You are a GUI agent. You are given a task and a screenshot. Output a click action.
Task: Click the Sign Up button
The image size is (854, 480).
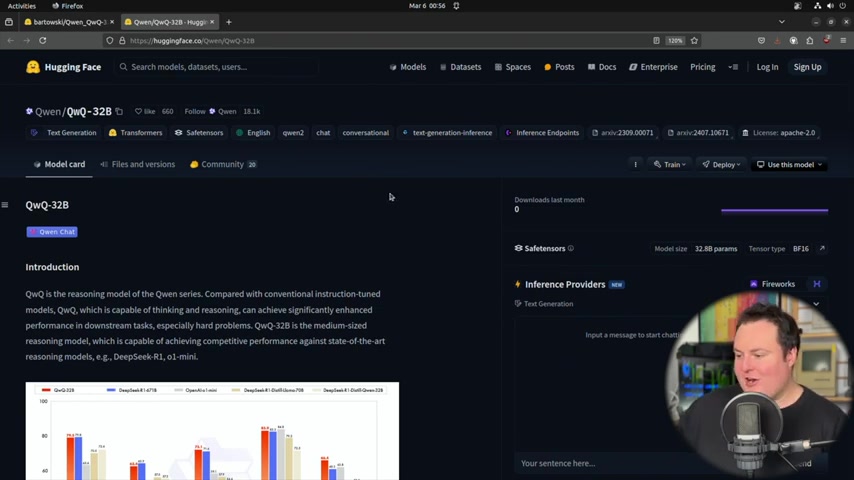tap(807, 67)
